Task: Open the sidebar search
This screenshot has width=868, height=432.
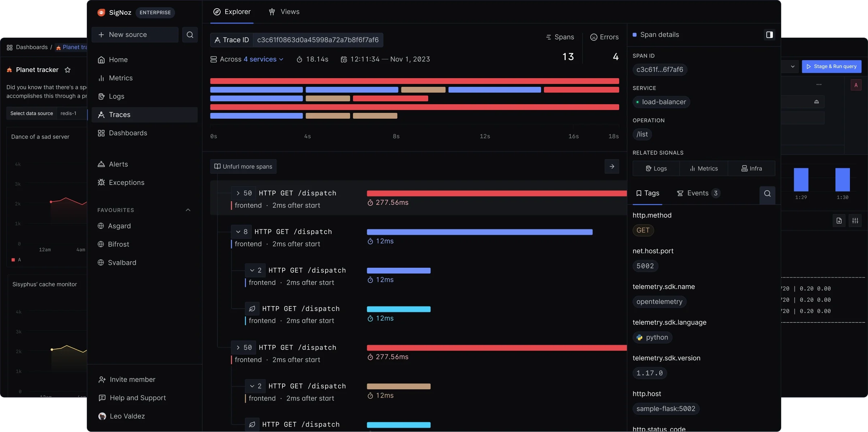Action: tap(190, 34)
